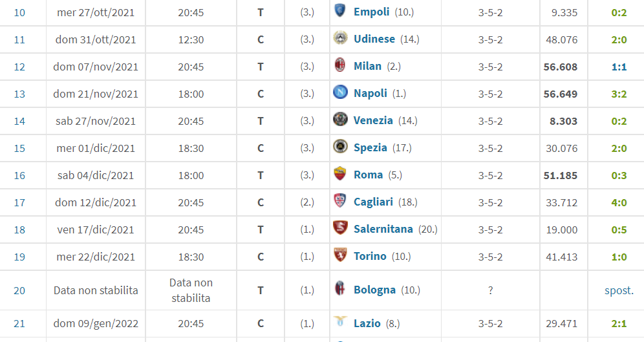The image size is (644, 342).
Task: Open the Lazio team name link
Action: [x=367, y=323]
